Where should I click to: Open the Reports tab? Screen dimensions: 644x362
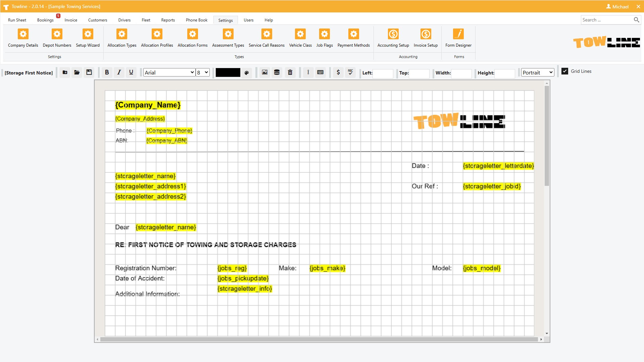pyautogui.click(x=168, y=20)
